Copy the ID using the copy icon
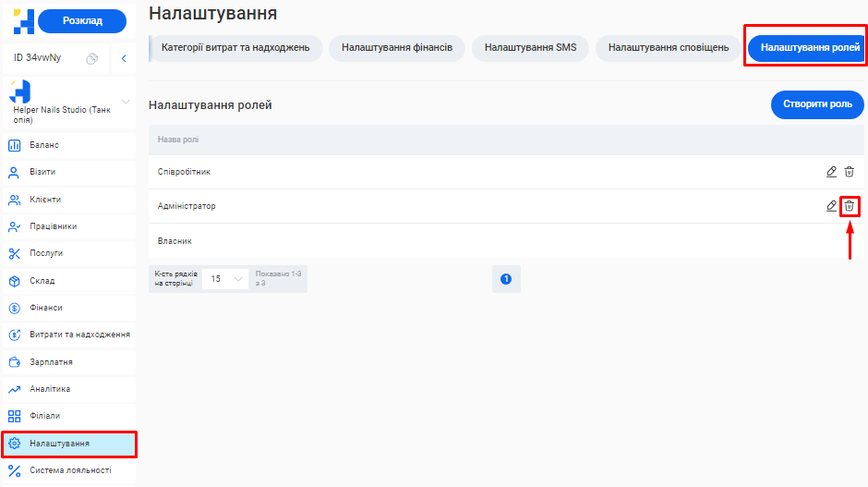868x487 pixels. pyautogui.click(x=92, y=58)
